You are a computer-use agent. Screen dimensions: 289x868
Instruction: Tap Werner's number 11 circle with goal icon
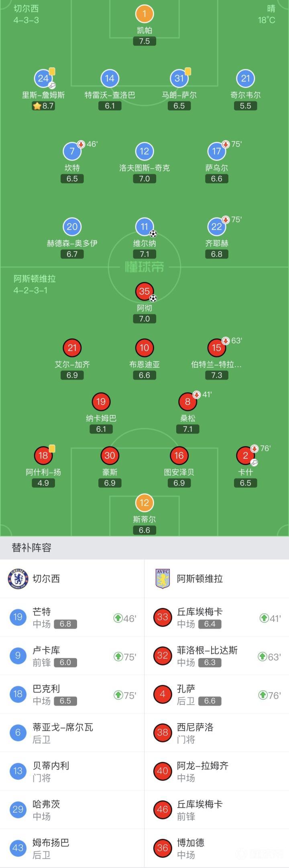(144, 227)
